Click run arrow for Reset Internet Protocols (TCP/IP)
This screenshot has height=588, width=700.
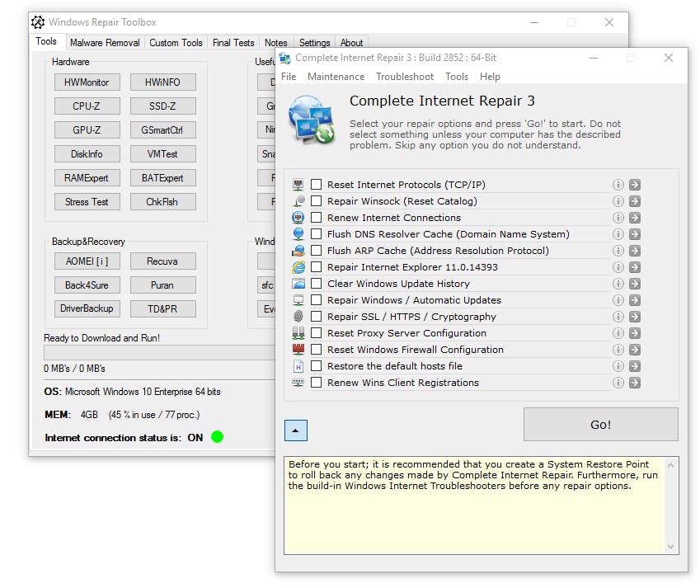click(635, 185)
